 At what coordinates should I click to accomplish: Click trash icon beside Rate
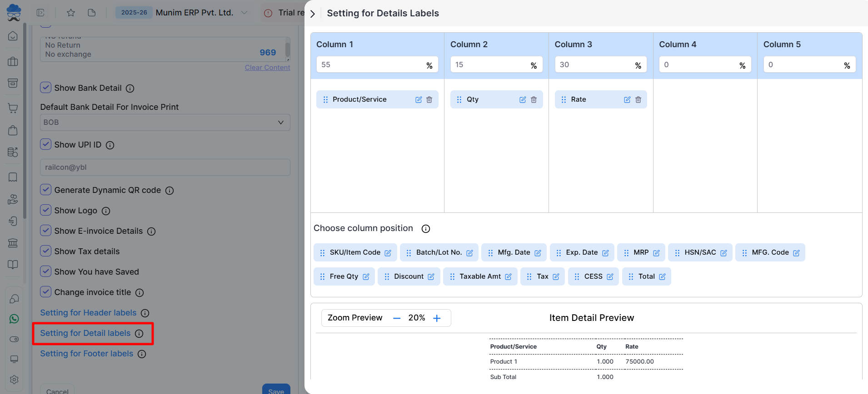coord(638,100)
